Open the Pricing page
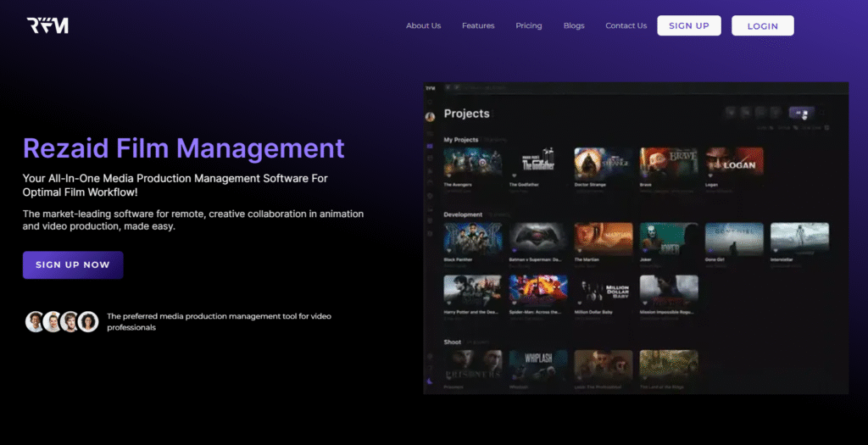The image size is (868, 445). point(528,25)
